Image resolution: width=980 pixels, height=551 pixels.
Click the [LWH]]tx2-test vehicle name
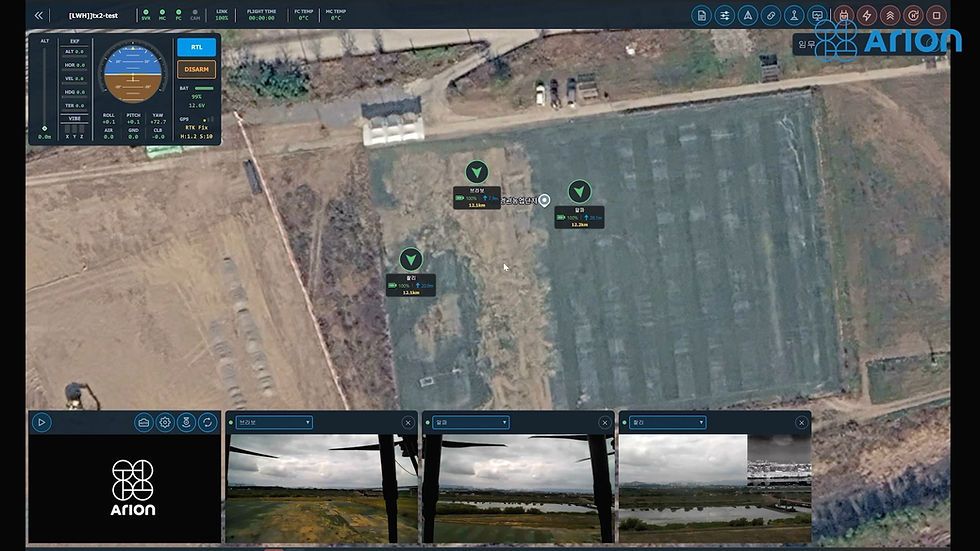click(x=93, y=16)
